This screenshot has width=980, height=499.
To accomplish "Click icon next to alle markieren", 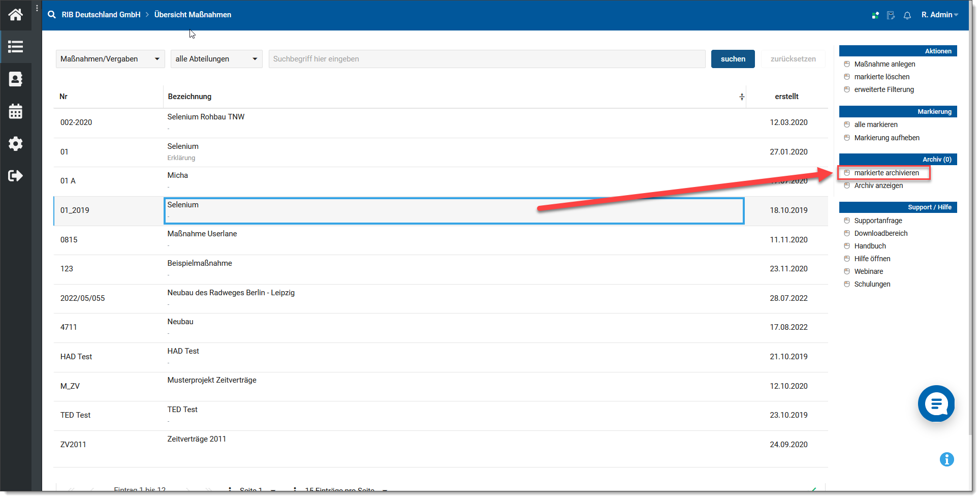I will pyautogui.click(x=847, y=124).
